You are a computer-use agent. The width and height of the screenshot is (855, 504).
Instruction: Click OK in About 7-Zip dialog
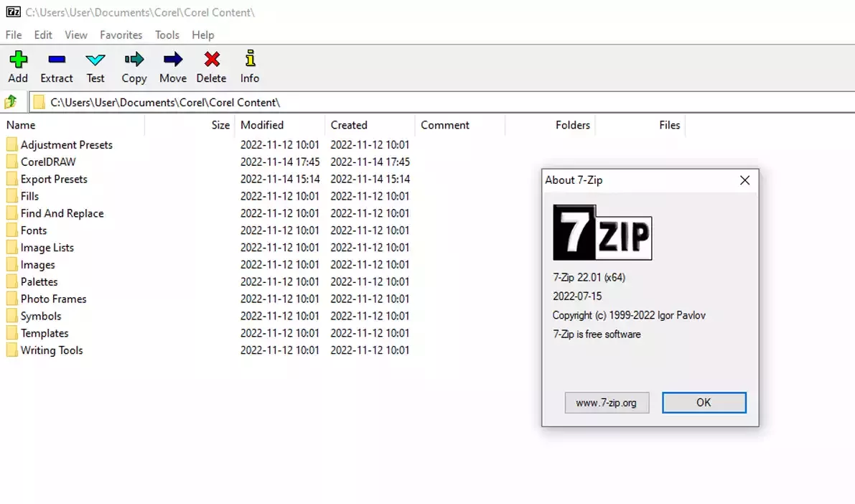click(x=704, y=403)
